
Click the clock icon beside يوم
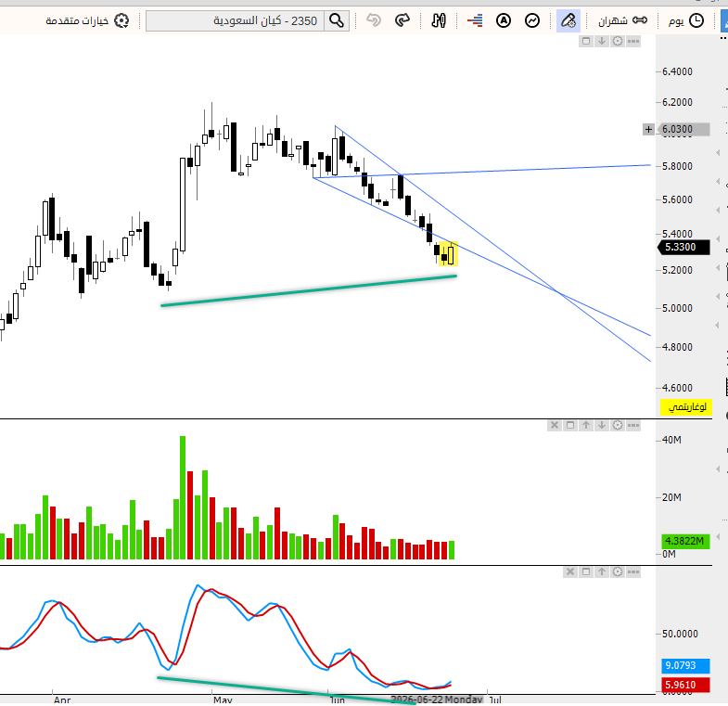pyautogui.click(x=696, y=20)
